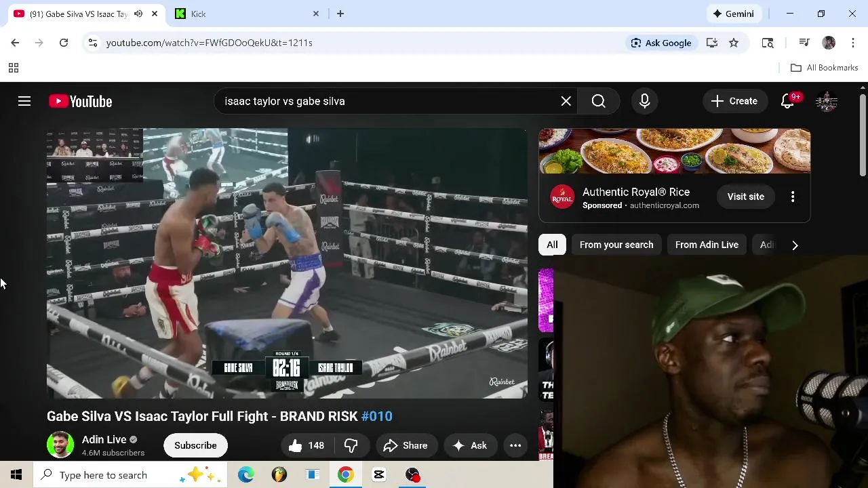Open Adin Live channel avatar
The width and height of the screenshot is (868, 488).
[60, 445]
